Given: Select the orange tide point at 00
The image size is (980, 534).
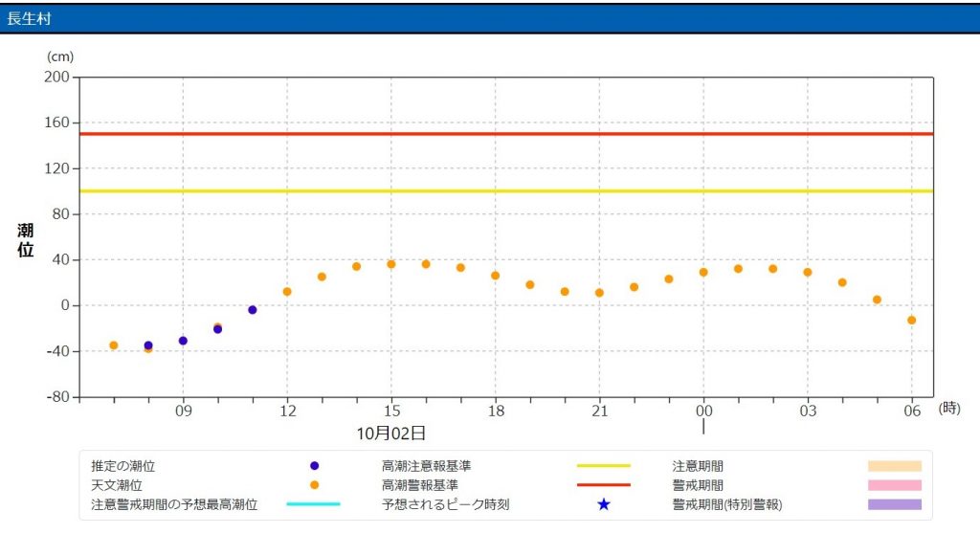Looking at the screenshot, I should point(703,273).
